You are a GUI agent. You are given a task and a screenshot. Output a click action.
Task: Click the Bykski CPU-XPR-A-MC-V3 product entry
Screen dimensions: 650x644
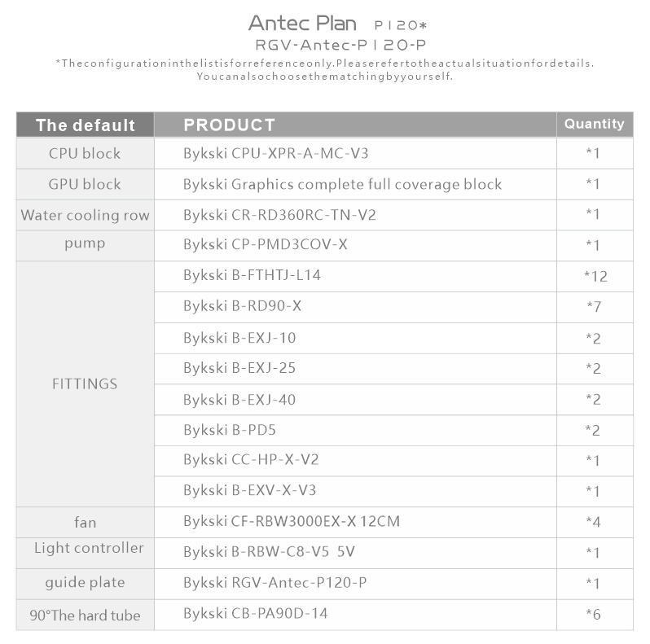pyautogui.click(x=275, y=154)
